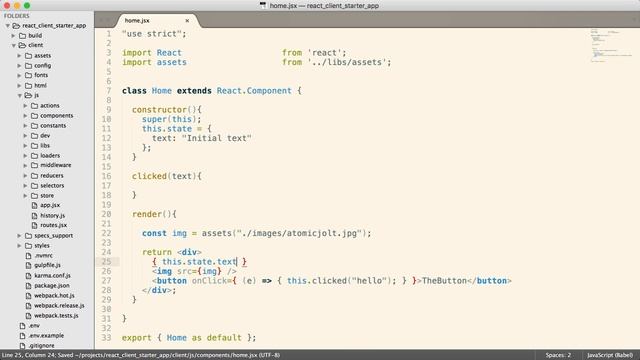Place cursor on 'class Home extends' line
Viewport: 640px width, 360px height.
point(211,91)
